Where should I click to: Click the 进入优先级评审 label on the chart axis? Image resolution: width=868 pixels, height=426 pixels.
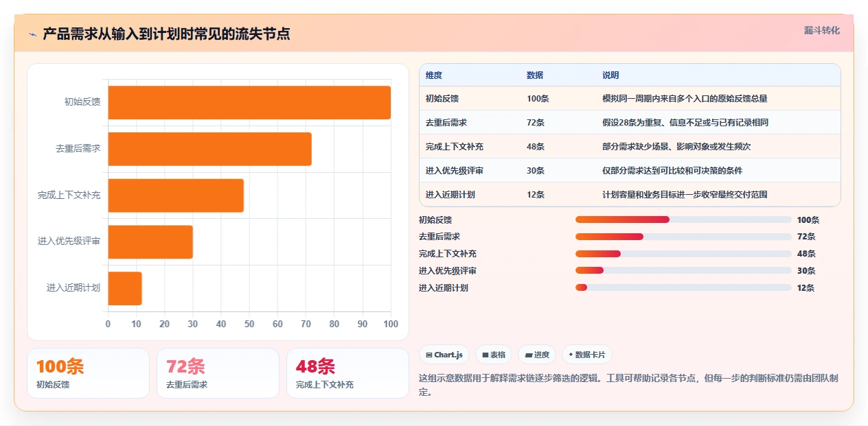[x=69, y=241]
